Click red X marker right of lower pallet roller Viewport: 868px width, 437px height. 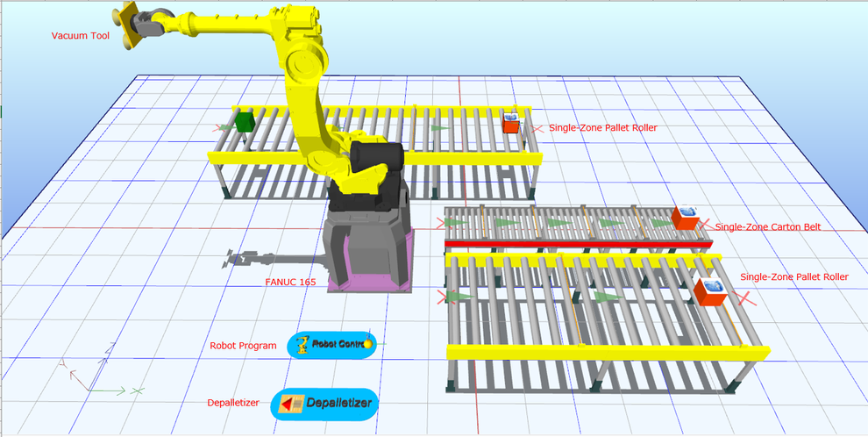[x=744, y=298]
